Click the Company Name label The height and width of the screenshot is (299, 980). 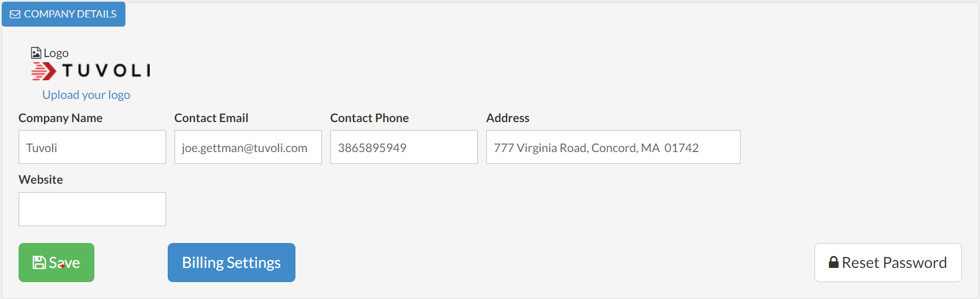click(x=60, y=118)
